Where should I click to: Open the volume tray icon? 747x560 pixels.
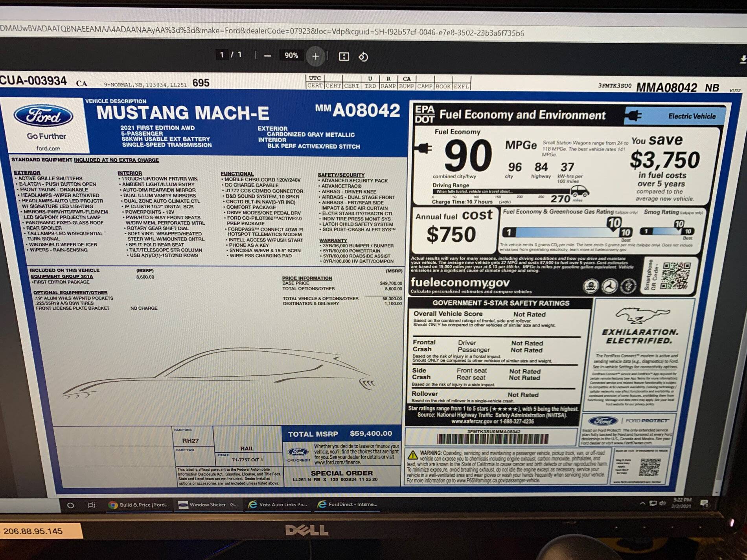point(663,503)
